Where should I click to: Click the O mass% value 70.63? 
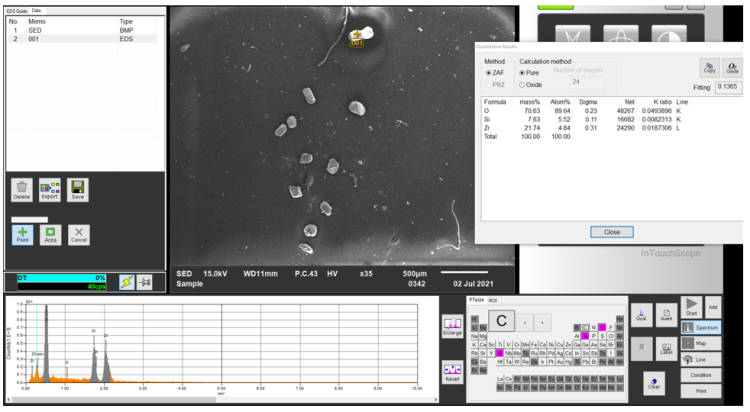532,111
